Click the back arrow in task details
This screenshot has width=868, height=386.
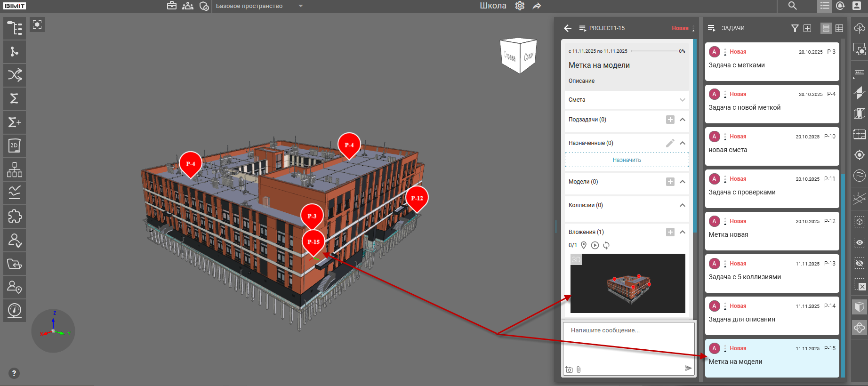pyautogui.click(x=568, y=28)
